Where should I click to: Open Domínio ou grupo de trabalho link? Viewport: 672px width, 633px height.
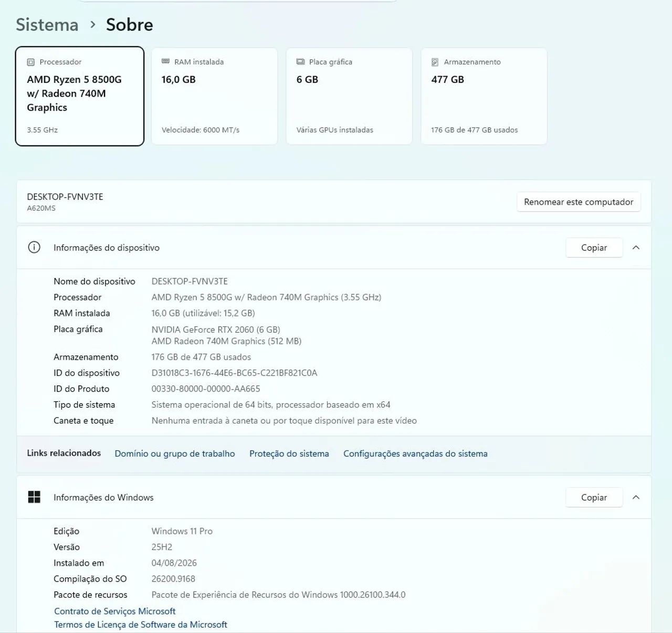click(175, 453)
